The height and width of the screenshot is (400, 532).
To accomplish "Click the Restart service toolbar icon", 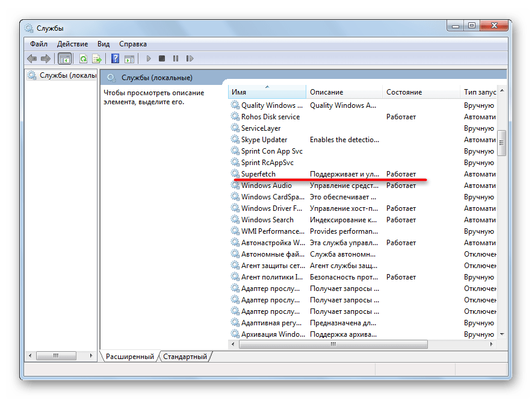I will 190,58.
